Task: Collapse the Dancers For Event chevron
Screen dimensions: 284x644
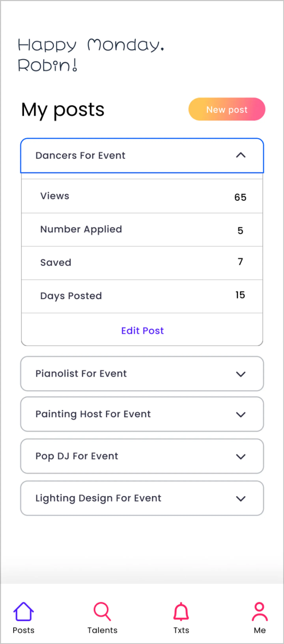Action: click(x=240, y=155)
